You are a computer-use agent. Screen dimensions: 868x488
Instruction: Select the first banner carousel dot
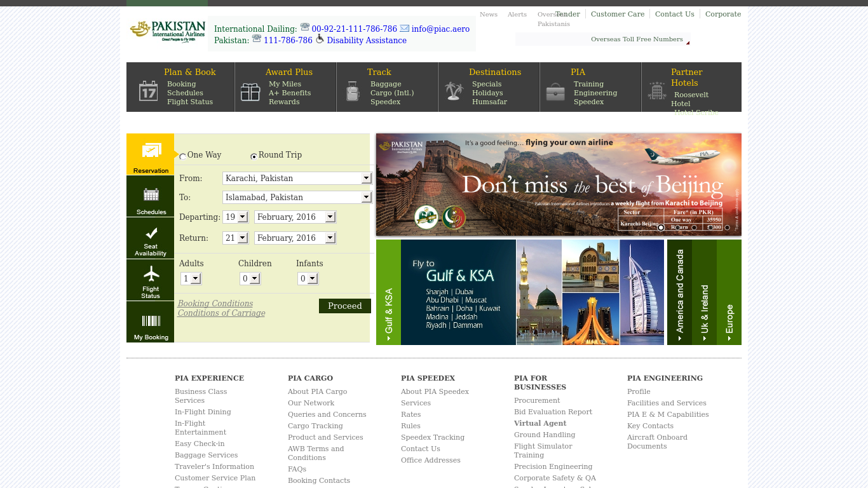(661, 227)
